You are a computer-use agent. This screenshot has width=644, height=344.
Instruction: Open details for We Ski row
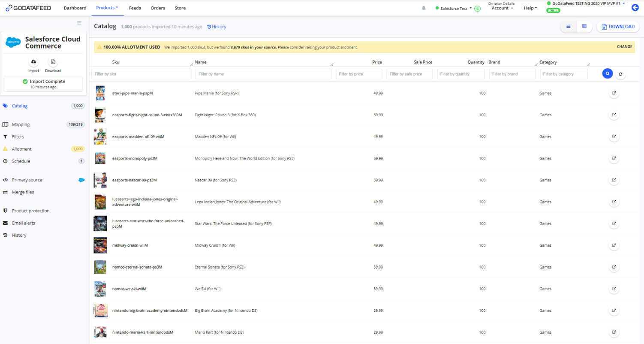click(x=614, y=289)
